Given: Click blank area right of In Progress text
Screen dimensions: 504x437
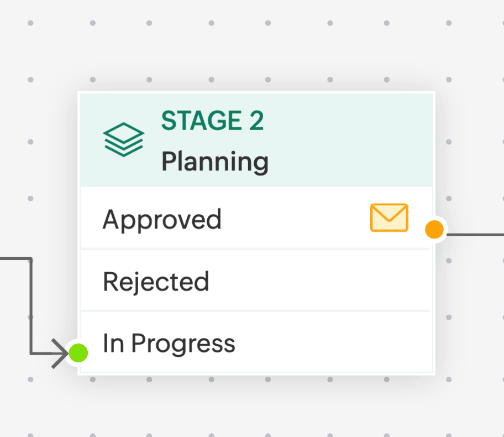Looking at the screenshot, I should point(343,344).
